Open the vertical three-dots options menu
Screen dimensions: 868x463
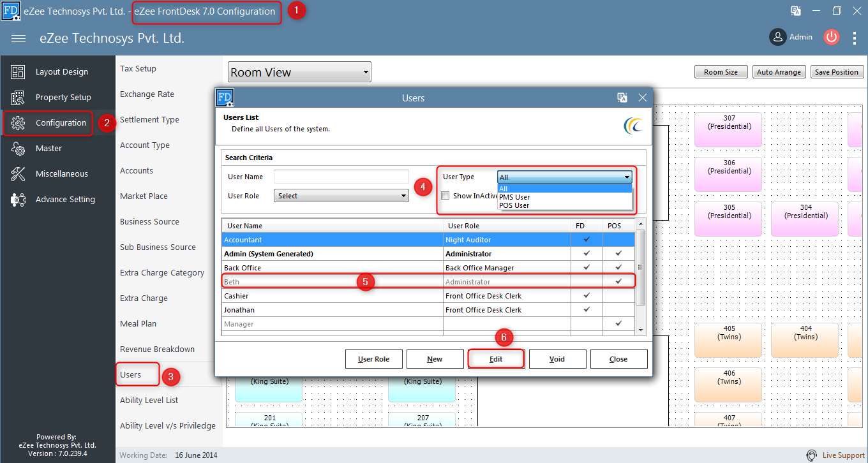(x=855, y=38)
